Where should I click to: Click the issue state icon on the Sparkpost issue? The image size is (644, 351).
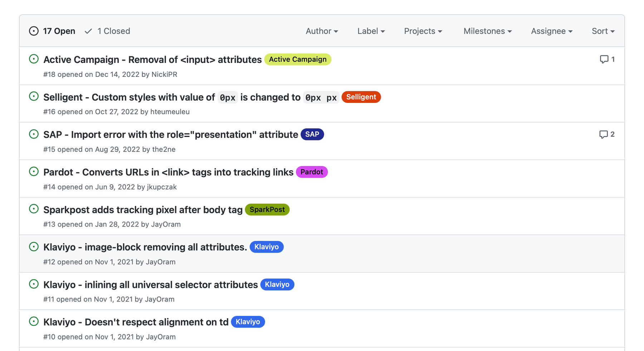tap(34, 209)
